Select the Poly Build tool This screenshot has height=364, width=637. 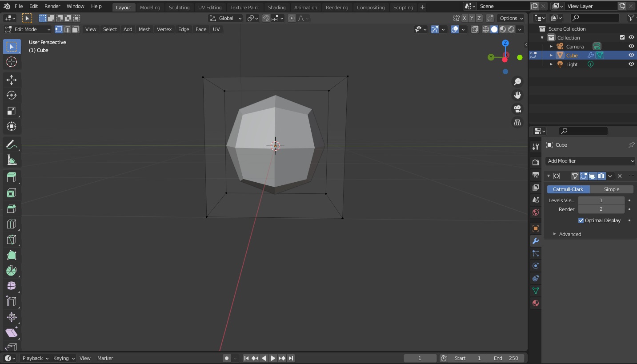[x=12, y=255]
